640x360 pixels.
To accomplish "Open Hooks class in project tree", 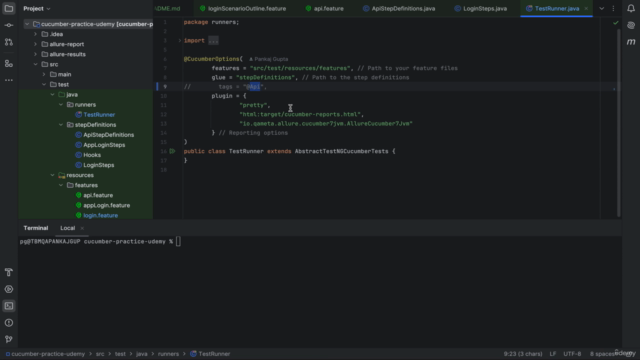I will click(x=92, y=155).
